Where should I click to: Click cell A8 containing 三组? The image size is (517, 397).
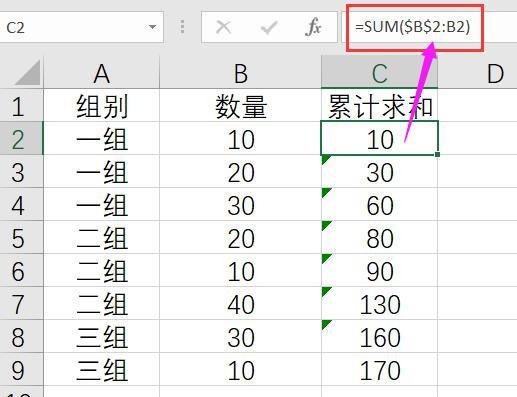[102, 336]
